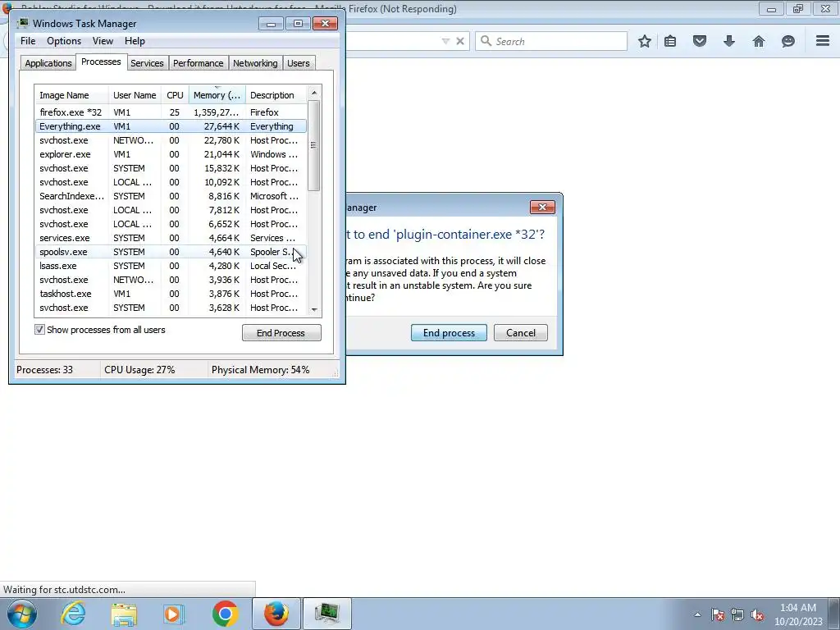Select the services.exe process row
This screenshot has width=840, height=630.
[171, 238]
